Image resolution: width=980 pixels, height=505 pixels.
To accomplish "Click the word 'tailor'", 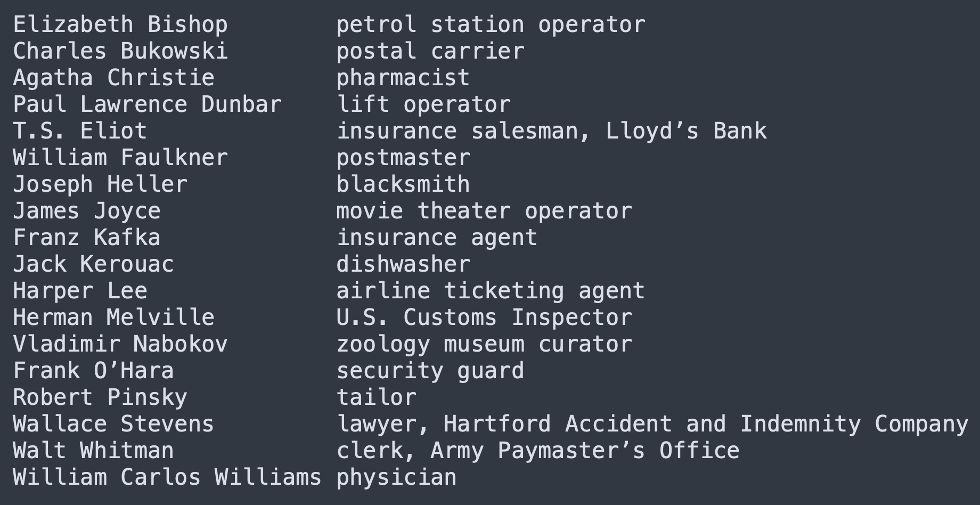I will click(377, 397).
